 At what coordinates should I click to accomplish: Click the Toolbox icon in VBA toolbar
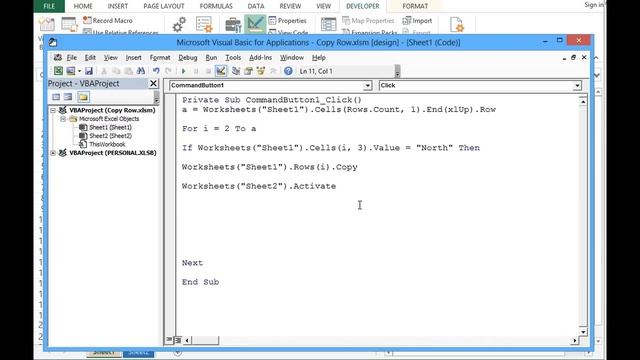pos(273,71)
